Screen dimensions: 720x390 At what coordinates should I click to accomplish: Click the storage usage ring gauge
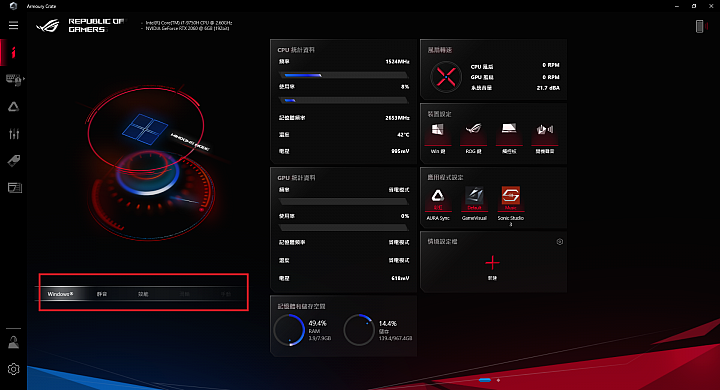tap(359, 330)
